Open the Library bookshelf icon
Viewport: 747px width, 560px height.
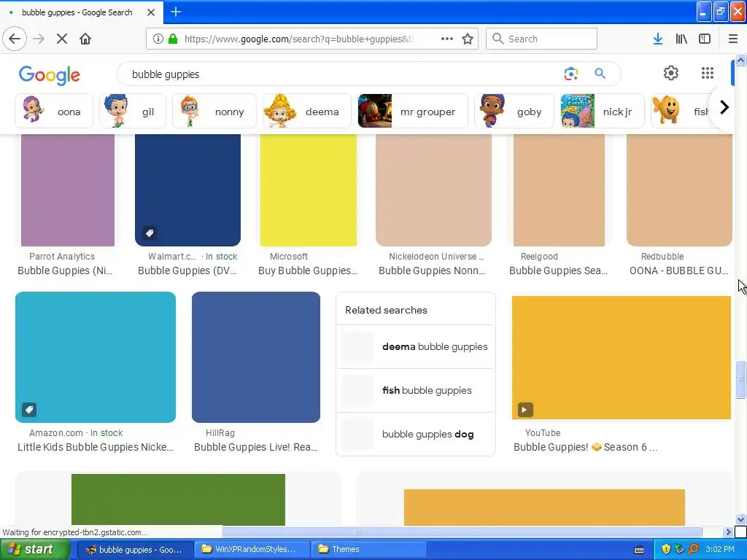pyautogui.click(x=681, y=39)
